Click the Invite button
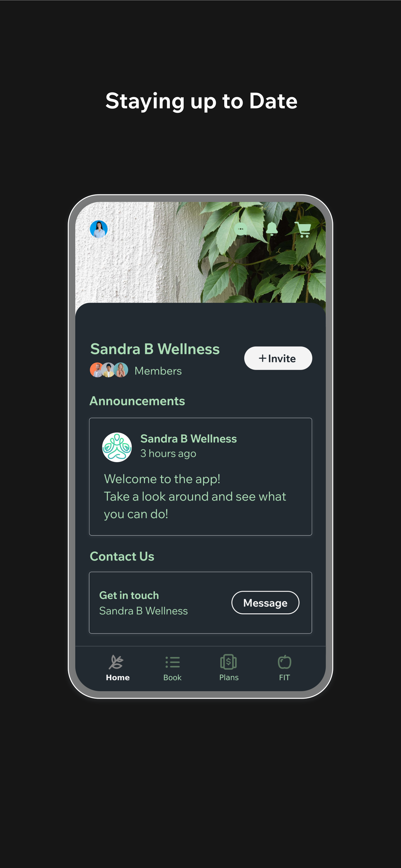 click(x=278, y=358)
